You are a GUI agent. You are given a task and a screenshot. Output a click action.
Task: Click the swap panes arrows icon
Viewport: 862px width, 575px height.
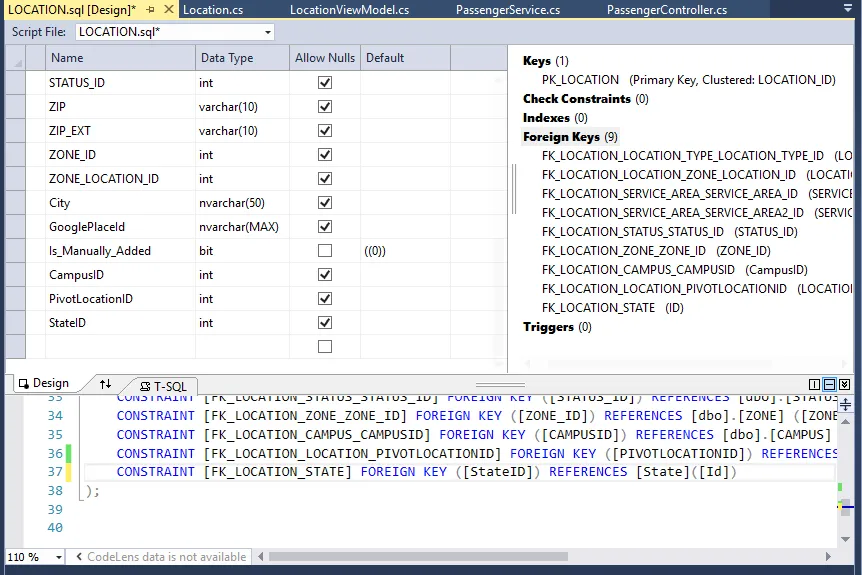[106, 384]
